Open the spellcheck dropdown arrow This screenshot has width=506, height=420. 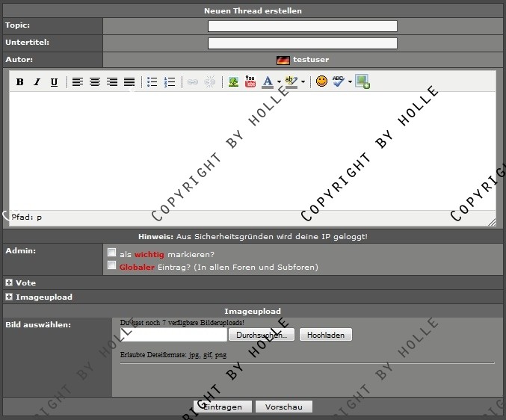[350, 82]
